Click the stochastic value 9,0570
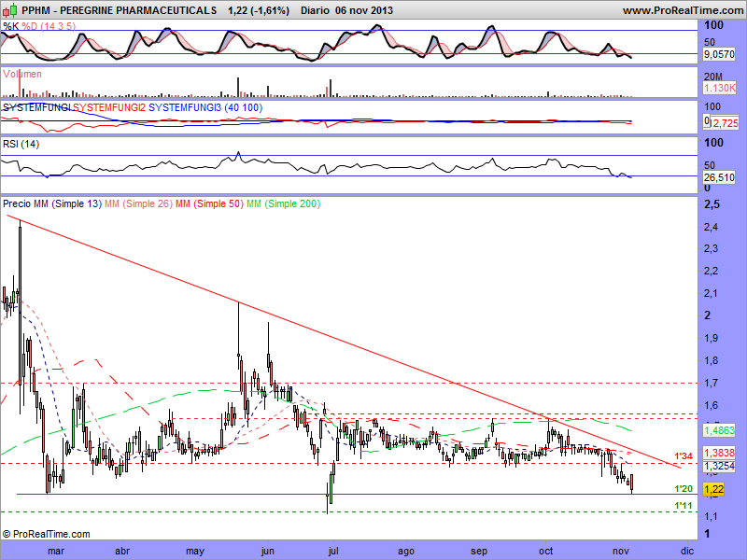Image resolution: width=747 pixels, height=560 pixels. click(719, 54)
